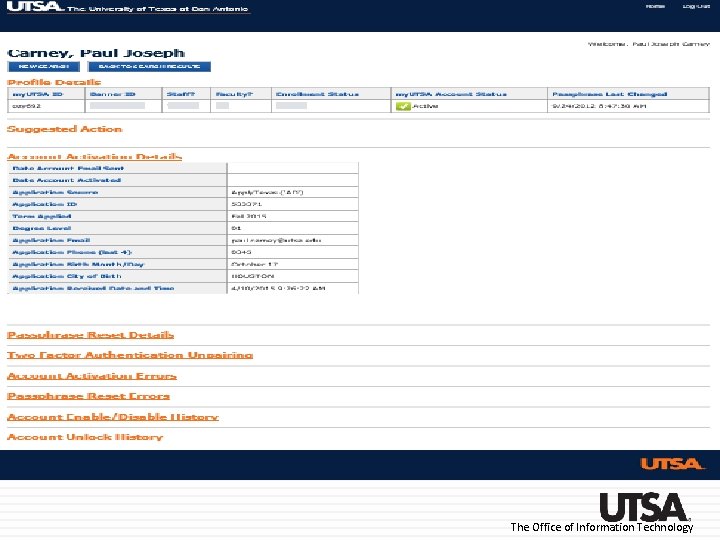
Task: Click the Application ID row label
Action: tap(45, 204)
